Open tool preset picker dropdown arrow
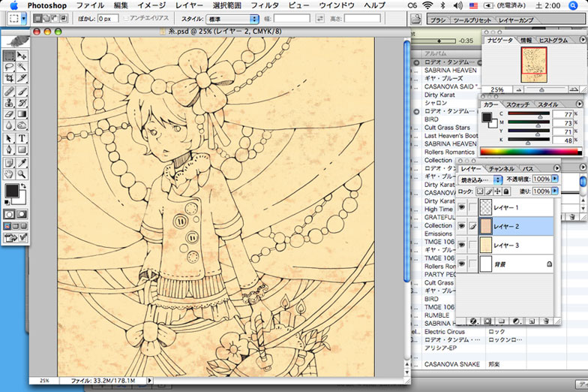Screen dimensions: 588x392 (24, 18)
